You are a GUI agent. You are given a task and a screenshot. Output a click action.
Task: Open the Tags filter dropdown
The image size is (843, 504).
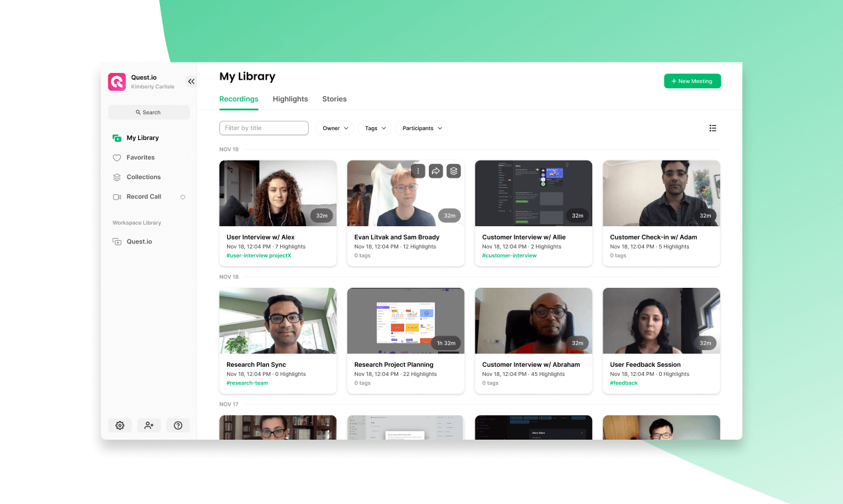tap(374, 128)
